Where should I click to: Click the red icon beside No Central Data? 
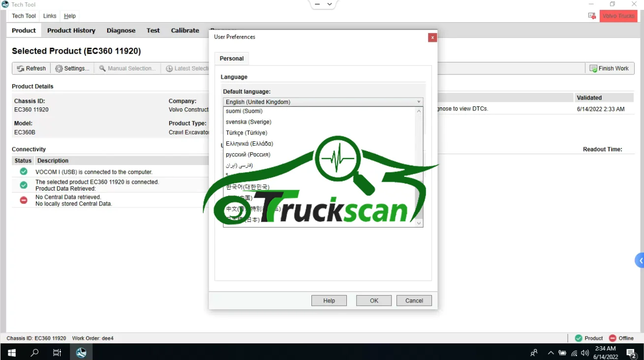click(x=23, y=200)
